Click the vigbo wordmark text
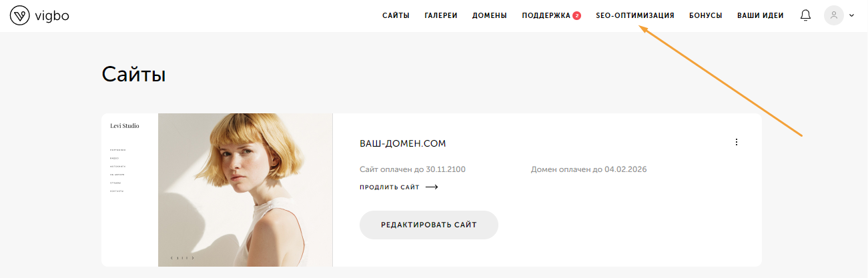This screenshot has width=868, height=278. 53,15
